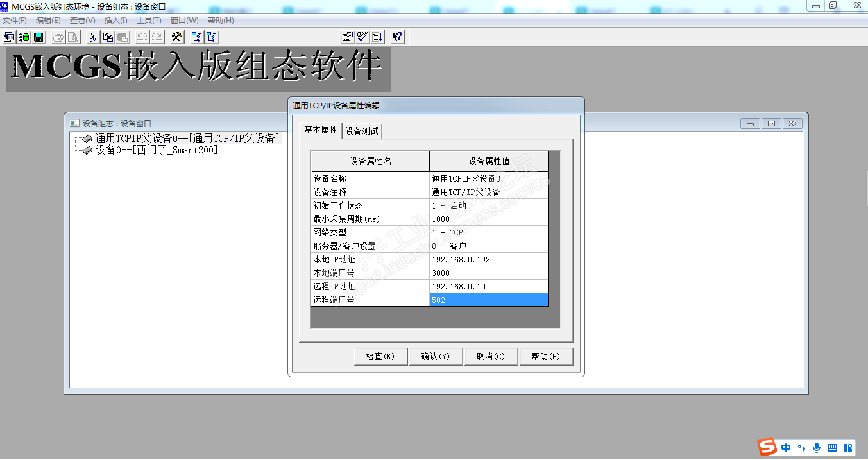The image size is (868, 460).
Task: Click the 设备属性值 column header
Action: pyautogui.click(x=489, y=162)
